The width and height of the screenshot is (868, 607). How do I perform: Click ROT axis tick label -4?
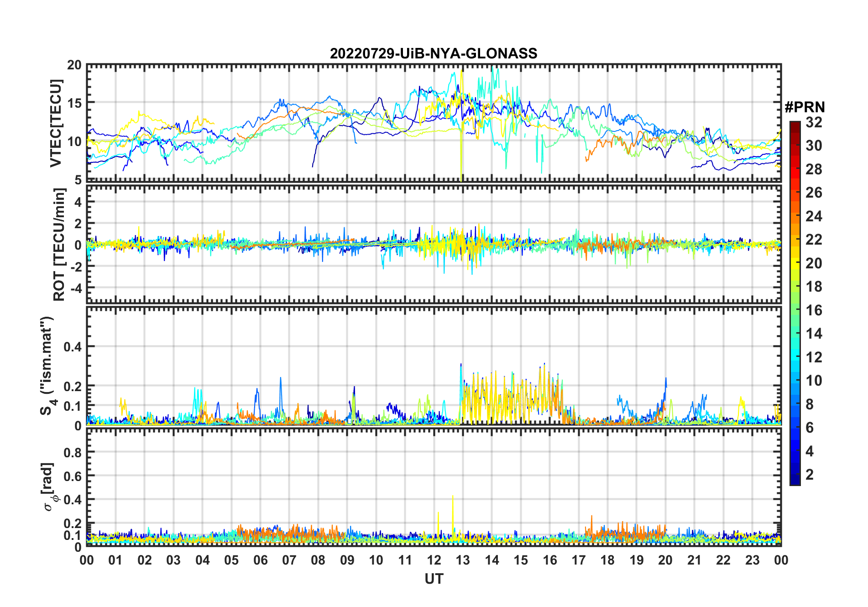75,288
